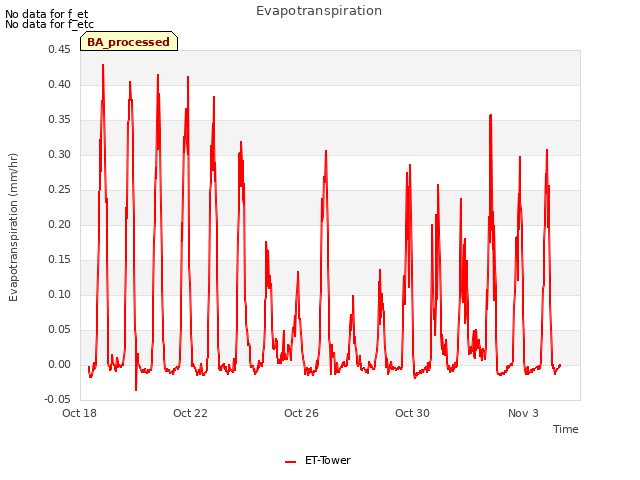Click the 0.05 y-axis tick label
Viewport: 640px width, 480px height.
[x=59, y=329]
